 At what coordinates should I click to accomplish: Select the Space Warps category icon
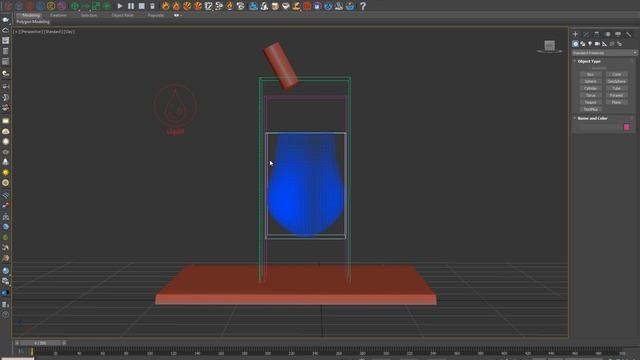pos(612,44)
